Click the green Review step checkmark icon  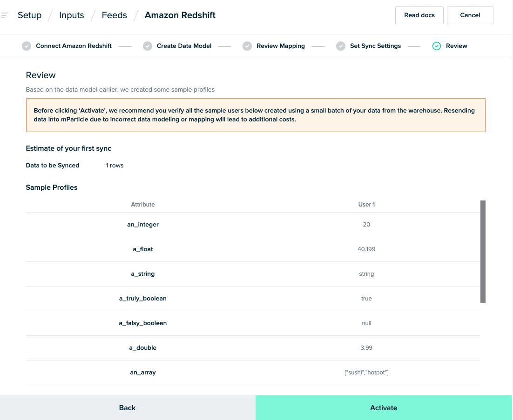click(x=437, y=46)
